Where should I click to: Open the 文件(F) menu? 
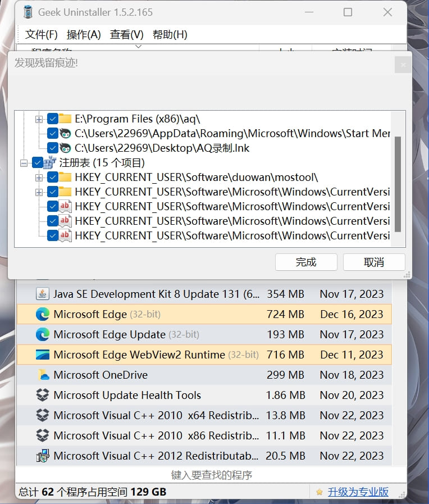41,34
